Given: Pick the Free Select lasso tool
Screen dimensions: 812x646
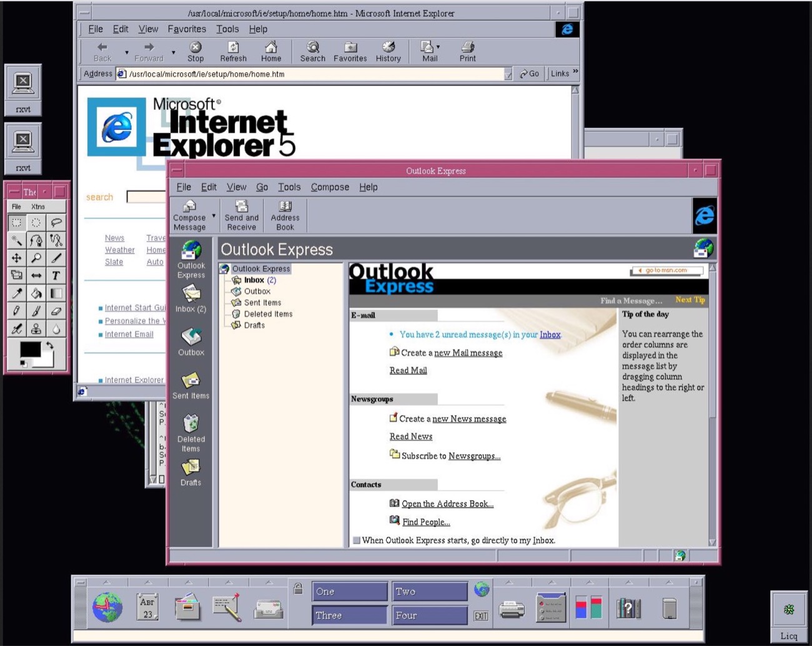Looking at the screenshot, I should pyautogui.click(x=56, y=222).
